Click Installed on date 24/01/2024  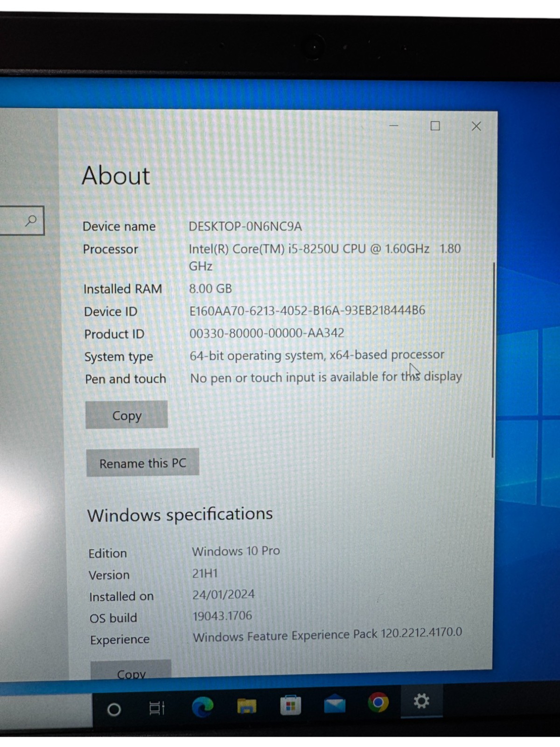tap(224, 594)
